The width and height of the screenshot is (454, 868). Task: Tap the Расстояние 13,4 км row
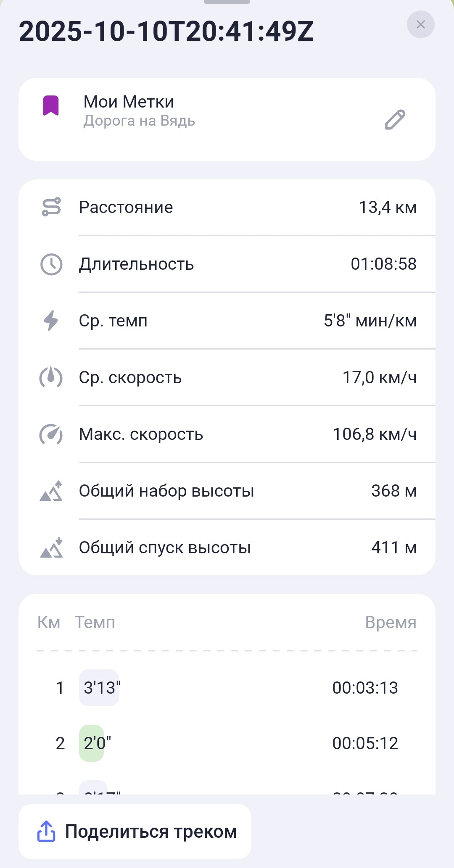point(227,208)
